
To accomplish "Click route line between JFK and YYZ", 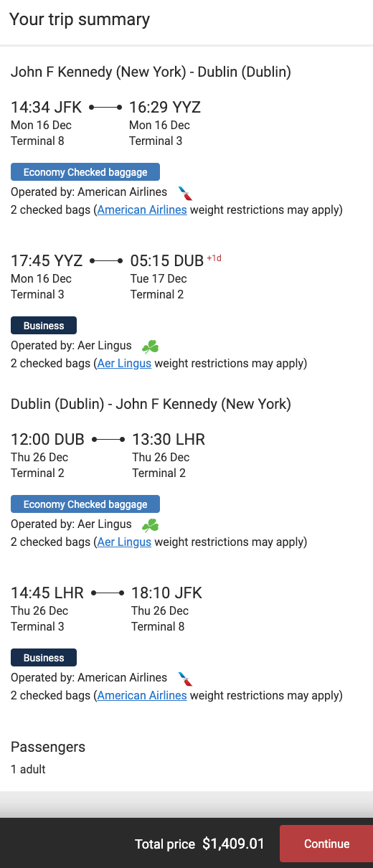I will (105, 108).
